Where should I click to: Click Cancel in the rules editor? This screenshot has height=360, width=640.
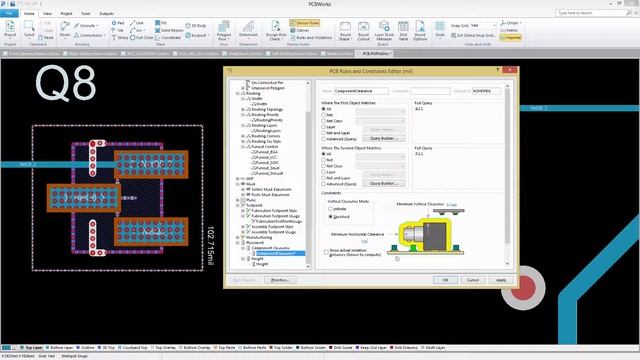pos(473,280)
